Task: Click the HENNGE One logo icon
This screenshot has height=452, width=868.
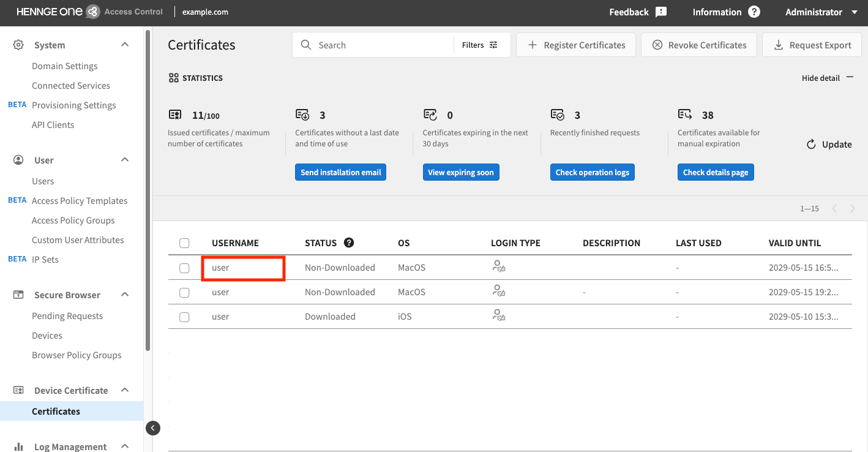Action: pyautogui.click(x=93, y=12)
